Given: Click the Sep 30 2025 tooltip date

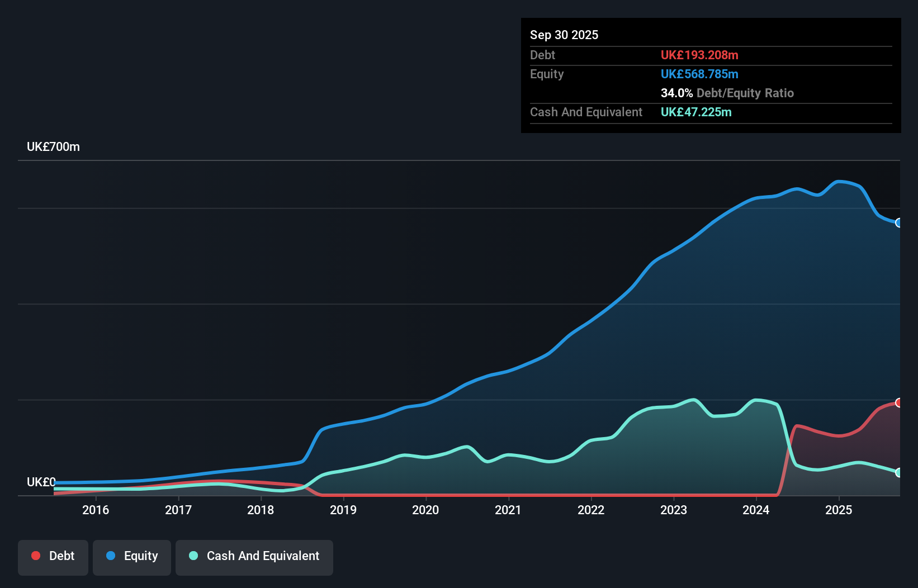Looking at the screenshot, I should coord(564,35).
